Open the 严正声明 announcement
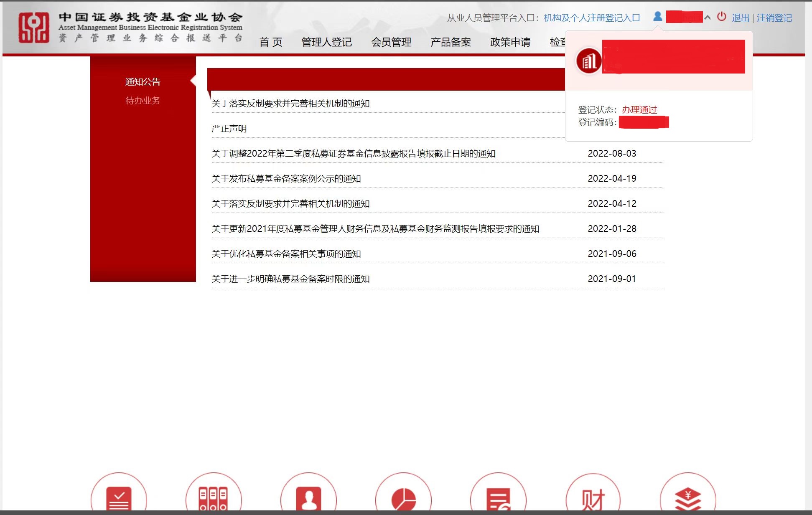Image resolution: width=812 pixels, height=515 pixels. (229, 129)
